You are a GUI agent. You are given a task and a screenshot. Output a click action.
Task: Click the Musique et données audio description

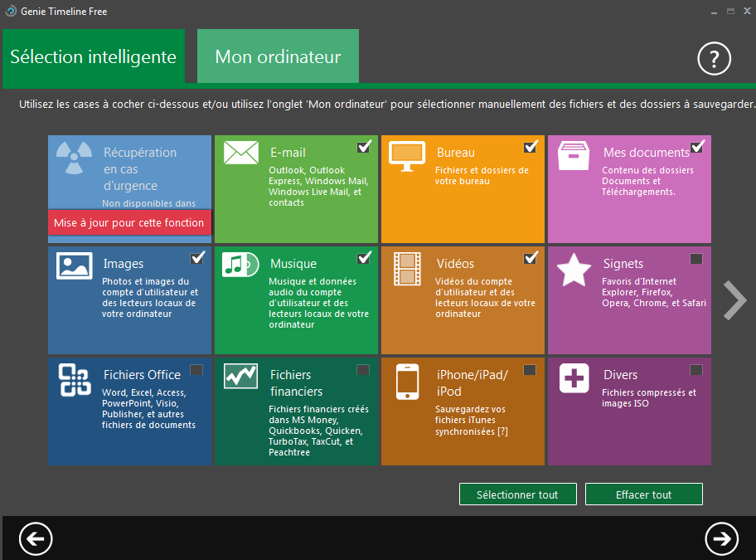click(318, 303)
